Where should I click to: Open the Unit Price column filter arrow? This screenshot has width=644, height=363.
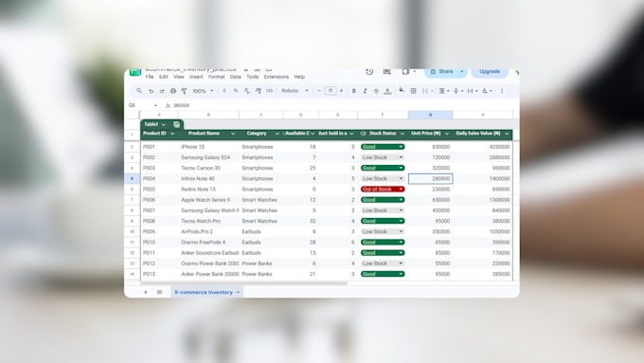coord(447,134)
